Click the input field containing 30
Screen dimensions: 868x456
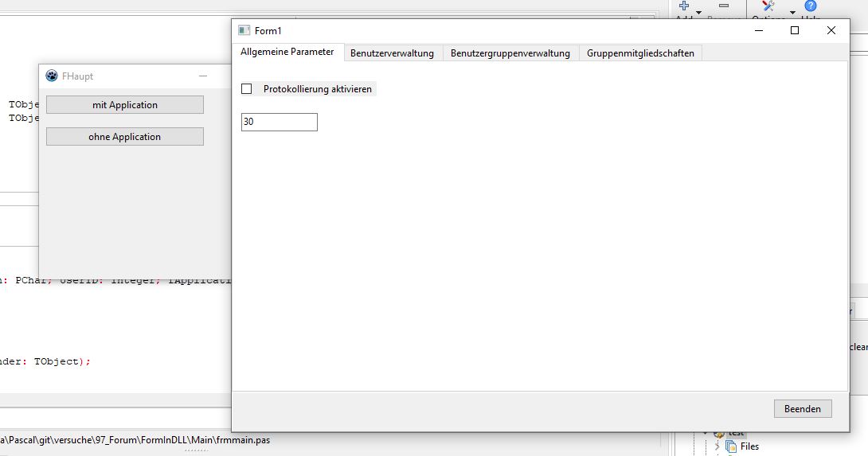[x=279, y=122]
